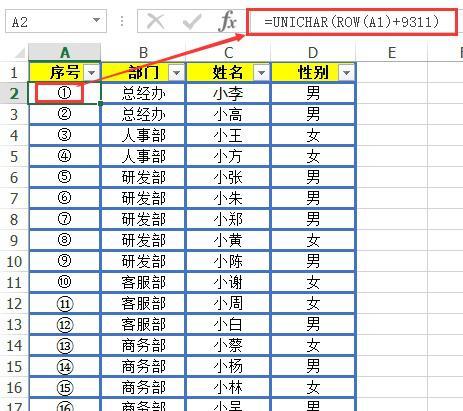The width and height of the screenshot is (463, 411).
Task: Click the Cancel (X) formula bar icon
Action: click(x=156, y=22)
